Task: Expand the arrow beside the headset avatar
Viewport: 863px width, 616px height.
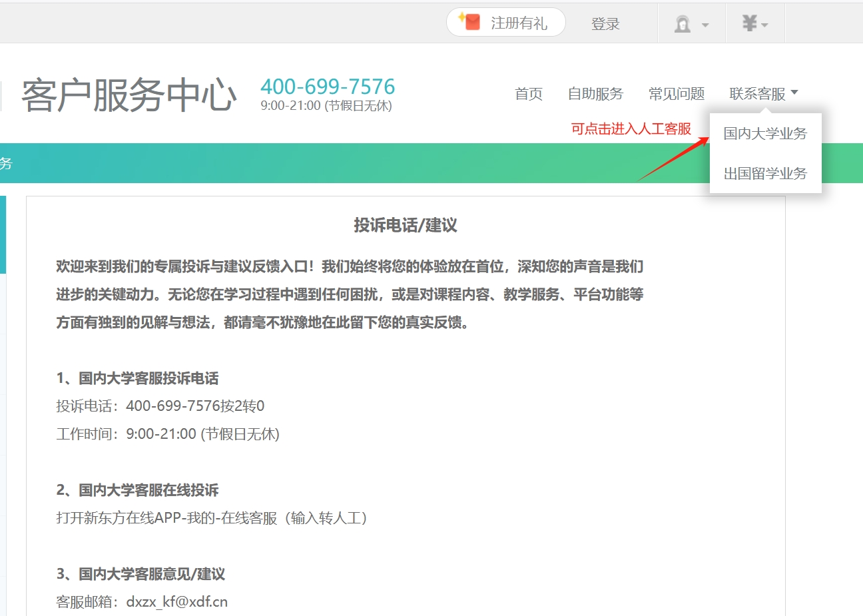Action: coord(705,25)
